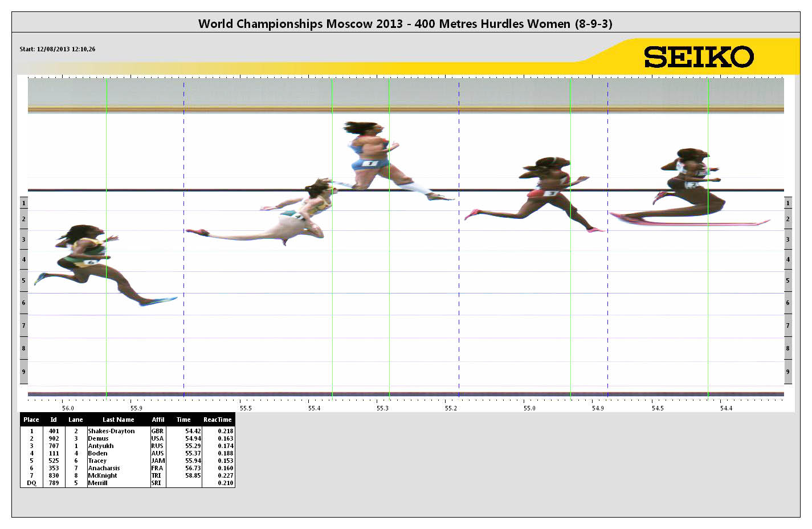Click the Place column header
812x529 pixels.
pos(31,420)
